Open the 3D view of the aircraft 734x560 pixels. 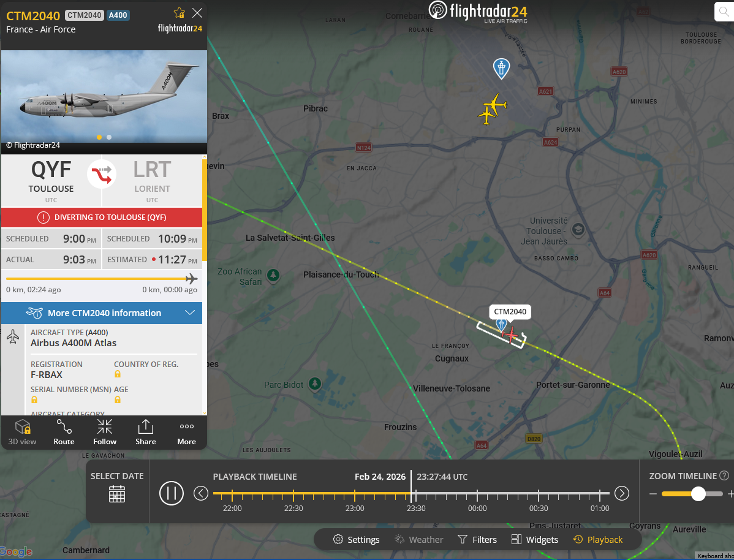(x=22, y=432)
